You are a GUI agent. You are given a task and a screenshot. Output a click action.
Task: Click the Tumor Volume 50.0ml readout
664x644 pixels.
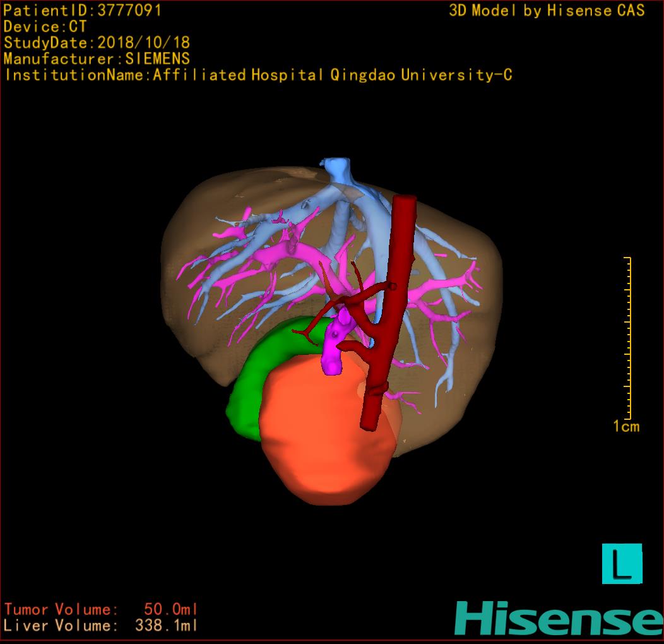(101, 609)
